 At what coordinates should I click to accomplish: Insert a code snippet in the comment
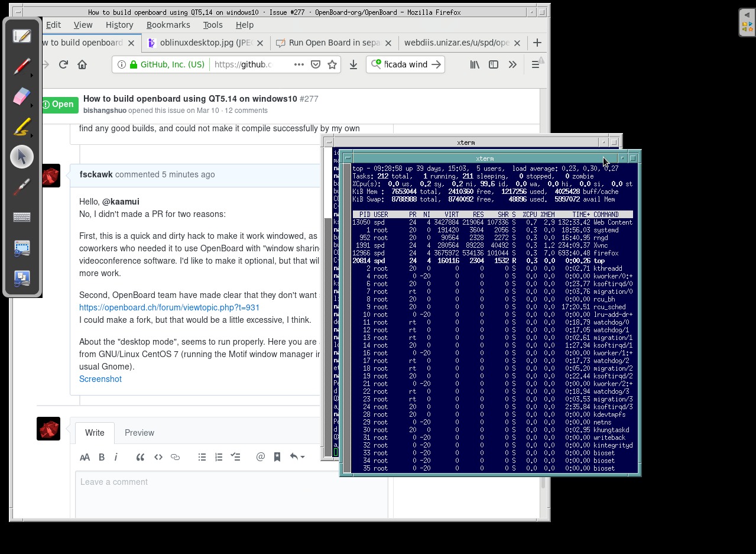(x=158, y=456)
